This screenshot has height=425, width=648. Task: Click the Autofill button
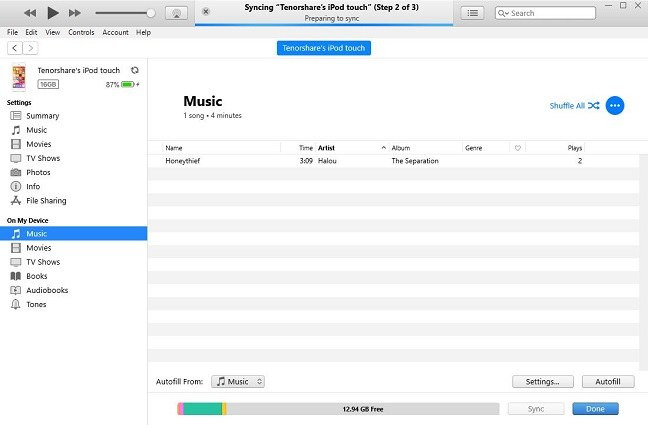coord(608,382)
